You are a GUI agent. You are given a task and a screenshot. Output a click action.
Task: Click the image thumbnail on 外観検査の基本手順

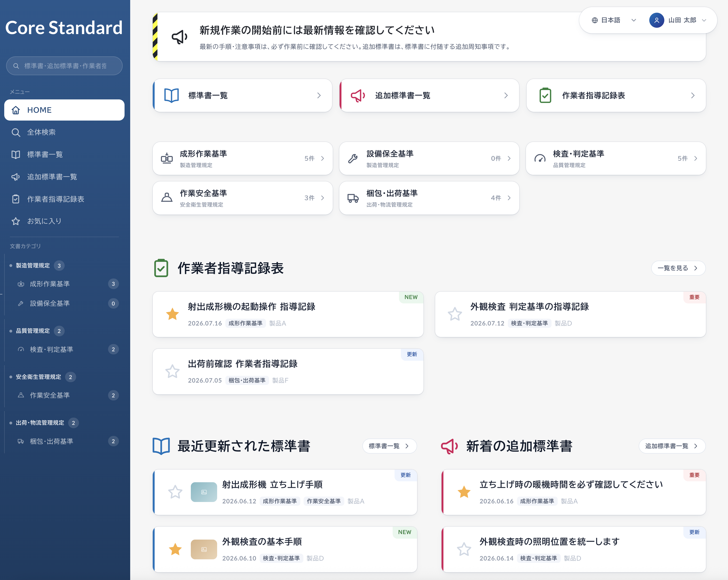204,549
